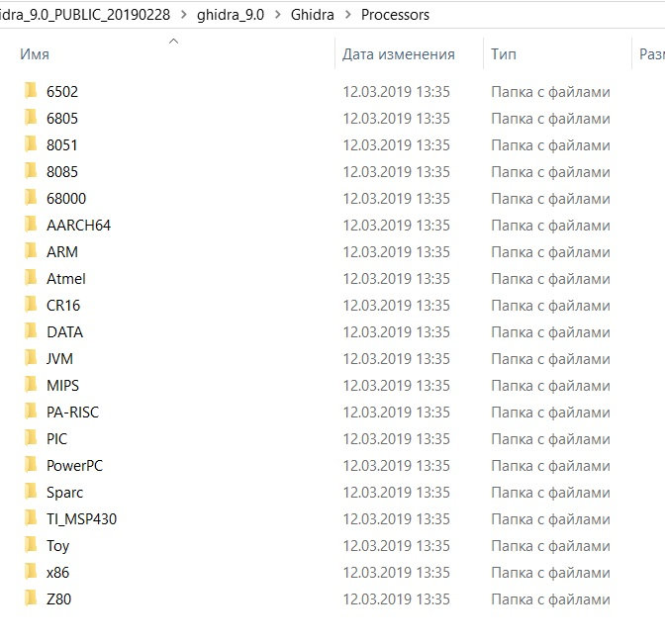The height and width of the screenshot is (644, 665).
Task: Select the 8085 folder icon
Action: [x=31, y=171]
